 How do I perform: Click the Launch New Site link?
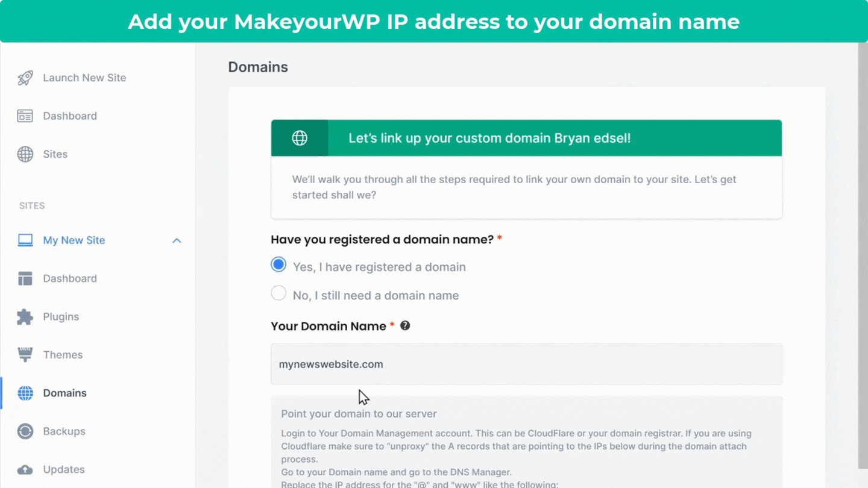pos(84,78)
